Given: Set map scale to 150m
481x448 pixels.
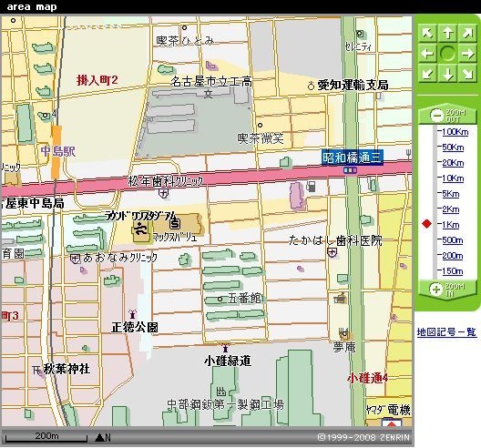Looking at the screenshot, I should tap(453, 271).
